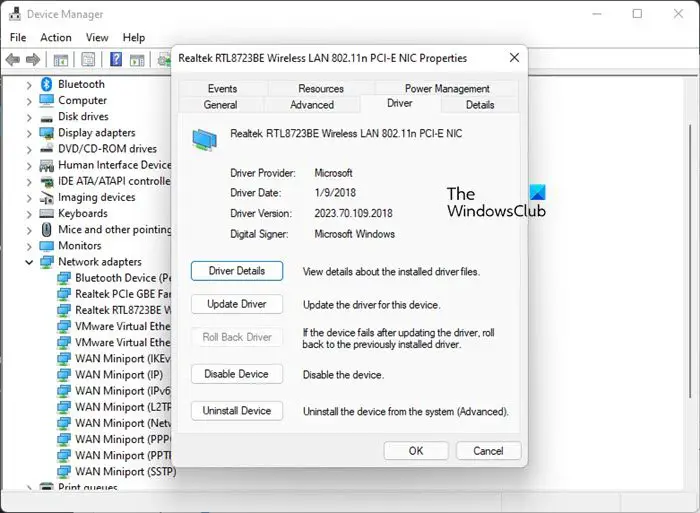Viewport: 700px width, 513px height.
Task: Select the DVD/CD-ROM drives icon
Action: point(46,149)
